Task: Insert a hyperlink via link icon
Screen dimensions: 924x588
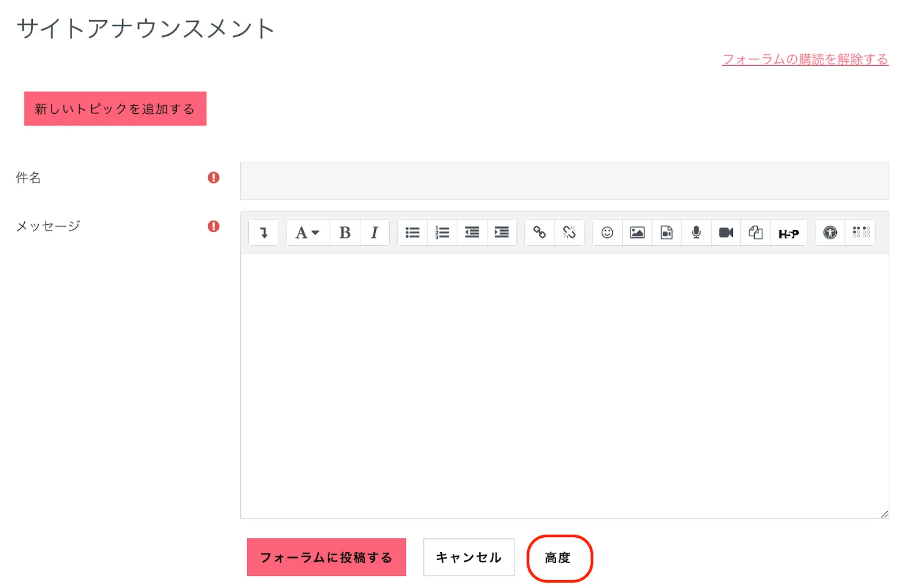Action: pos(539,233)
